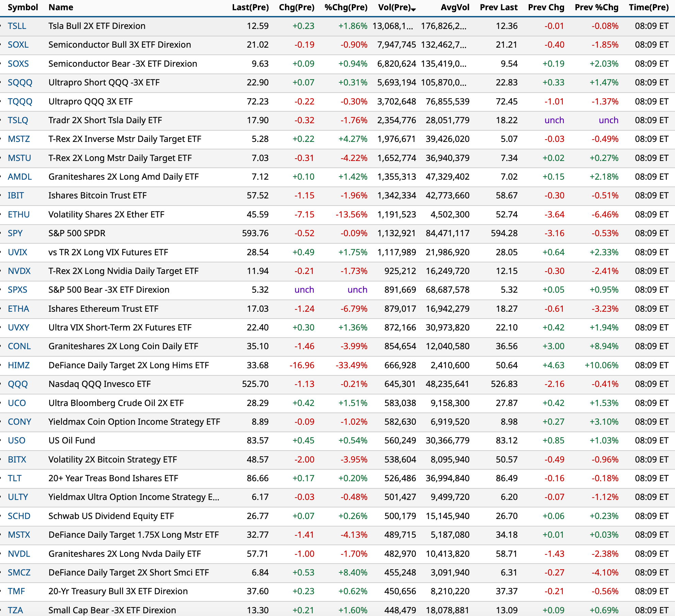The image size is (675, 616).
Task: Open the SOXL ticker link
Action: (x=18, y=45)
